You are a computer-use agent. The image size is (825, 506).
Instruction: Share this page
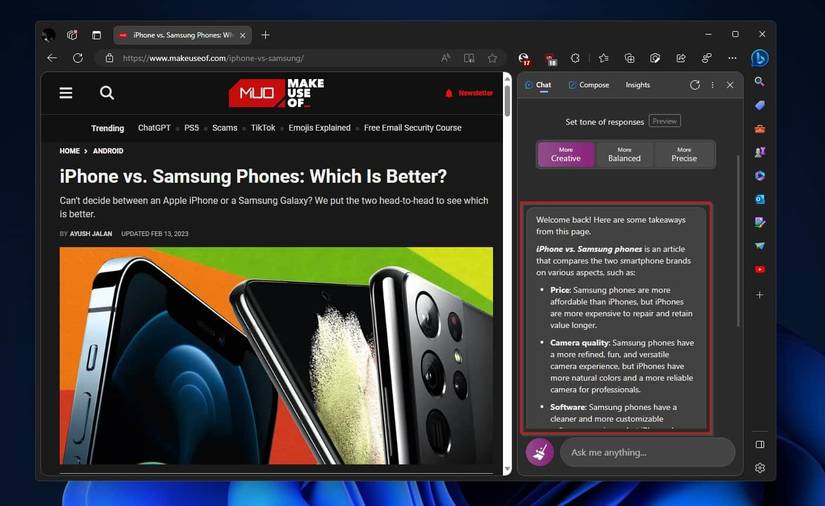pos(681,58)
